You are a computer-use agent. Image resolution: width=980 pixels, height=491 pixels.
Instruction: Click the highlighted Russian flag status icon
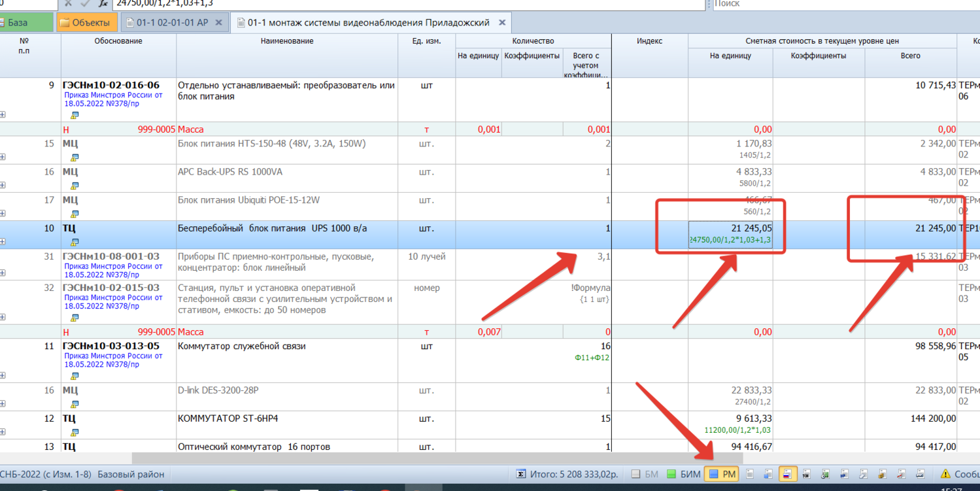tap(788, 474)
